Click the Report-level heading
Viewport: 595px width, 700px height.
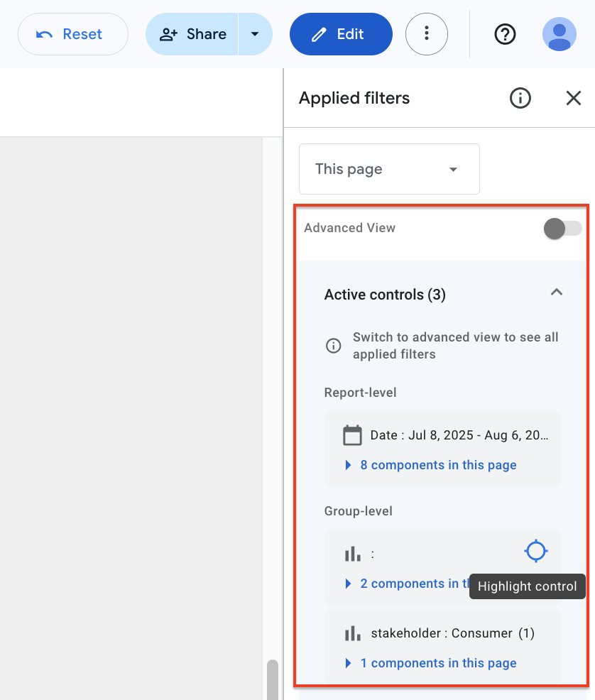[360, 393]
